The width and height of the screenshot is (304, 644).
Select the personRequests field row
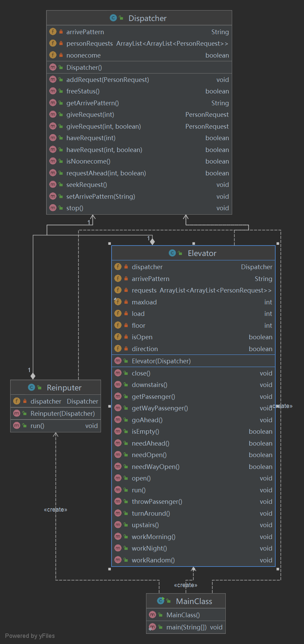(x=139, y=43)
